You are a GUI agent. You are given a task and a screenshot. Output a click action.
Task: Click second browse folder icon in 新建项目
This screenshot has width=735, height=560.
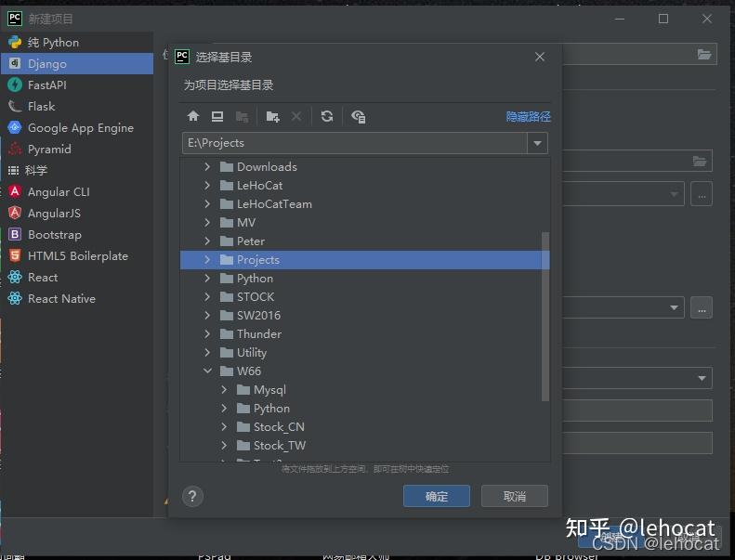coord(700,162)
